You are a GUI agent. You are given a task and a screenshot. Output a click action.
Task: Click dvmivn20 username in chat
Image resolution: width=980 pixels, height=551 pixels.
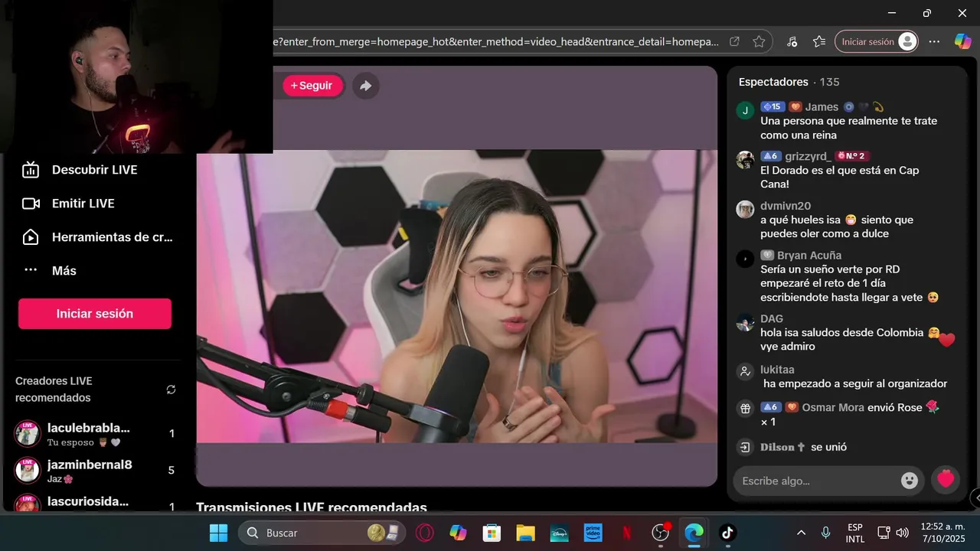coord(786,206)
